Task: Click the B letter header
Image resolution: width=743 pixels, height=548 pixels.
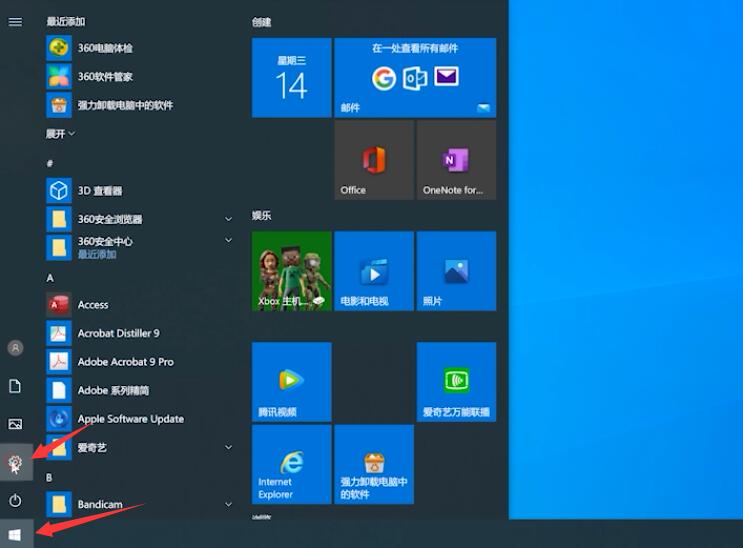Action: pos(49,477)
